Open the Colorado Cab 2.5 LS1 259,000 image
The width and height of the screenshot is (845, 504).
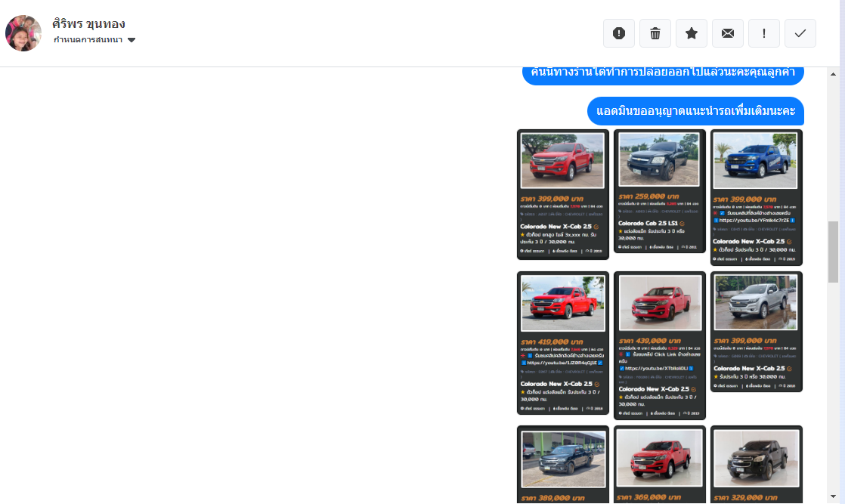[659, 190]
